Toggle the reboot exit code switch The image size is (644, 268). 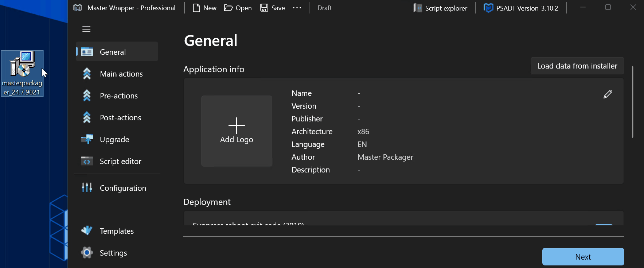604,225
